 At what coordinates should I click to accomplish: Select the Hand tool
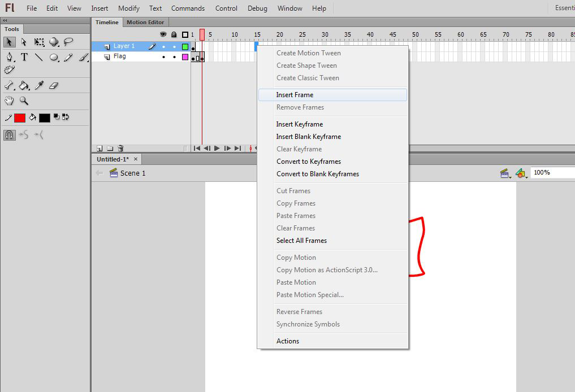pos(9,101)
